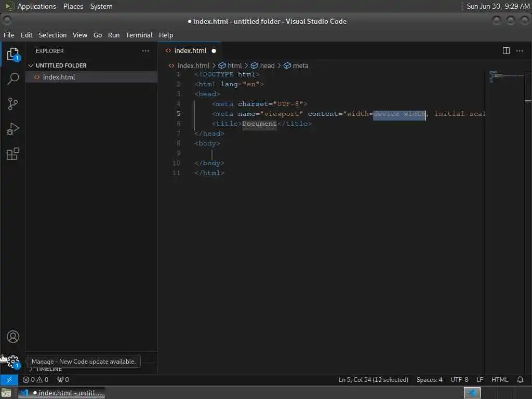This screenshot has width=532, height=399.
Task: Open the Help menu
Action: coord(166,35)
